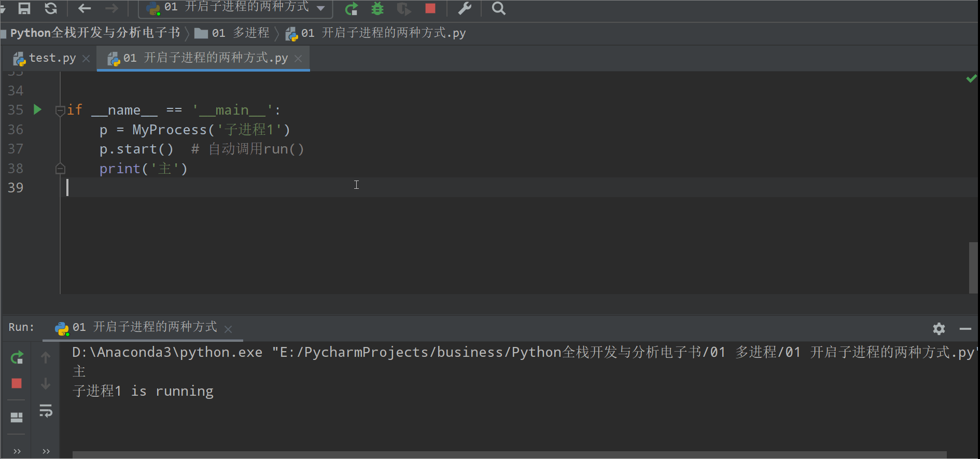Screen dimensions: 980x459
Task: Click the empty line 39 in the editor
Action: tap(519, 187)
